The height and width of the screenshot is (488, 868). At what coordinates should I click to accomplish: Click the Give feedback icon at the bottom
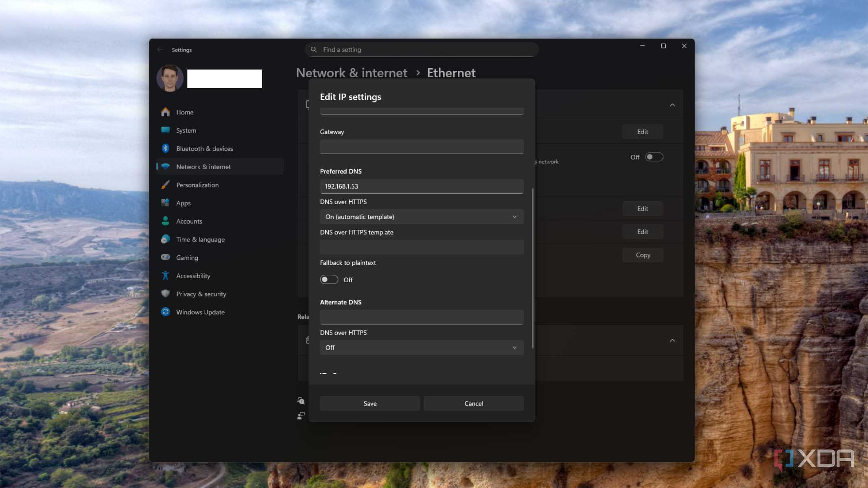click(301, 416)
